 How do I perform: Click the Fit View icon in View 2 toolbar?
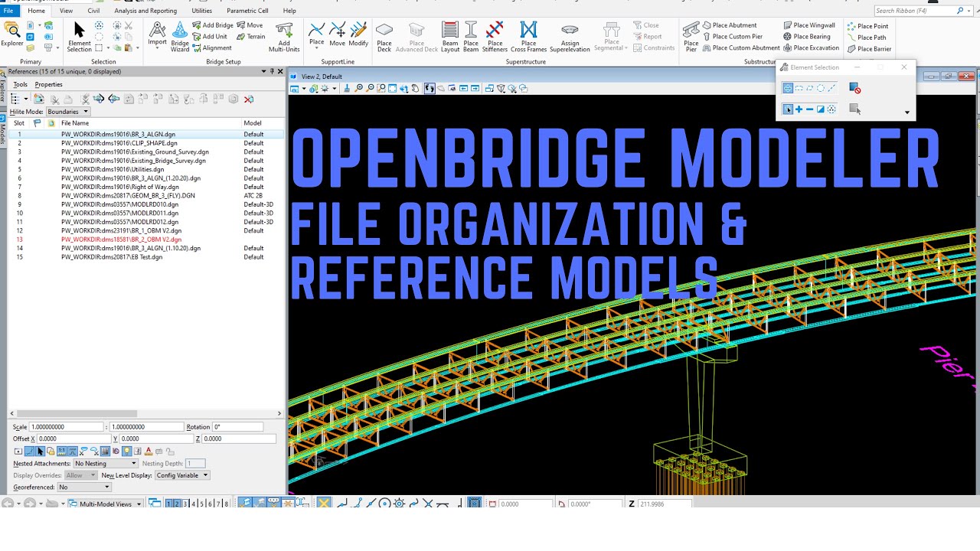click(x=393, y=89)
